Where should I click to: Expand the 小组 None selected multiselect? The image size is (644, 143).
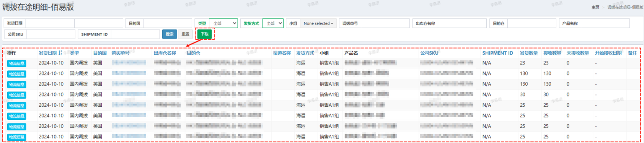(x=318, y=23)
